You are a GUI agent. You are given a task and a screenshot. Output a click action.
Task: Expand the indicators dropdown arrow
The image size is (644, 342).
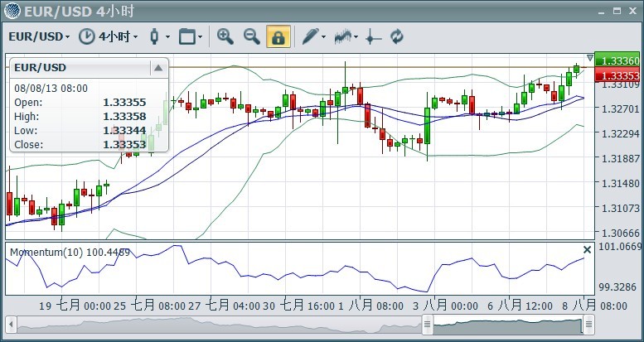coord(356,37)
